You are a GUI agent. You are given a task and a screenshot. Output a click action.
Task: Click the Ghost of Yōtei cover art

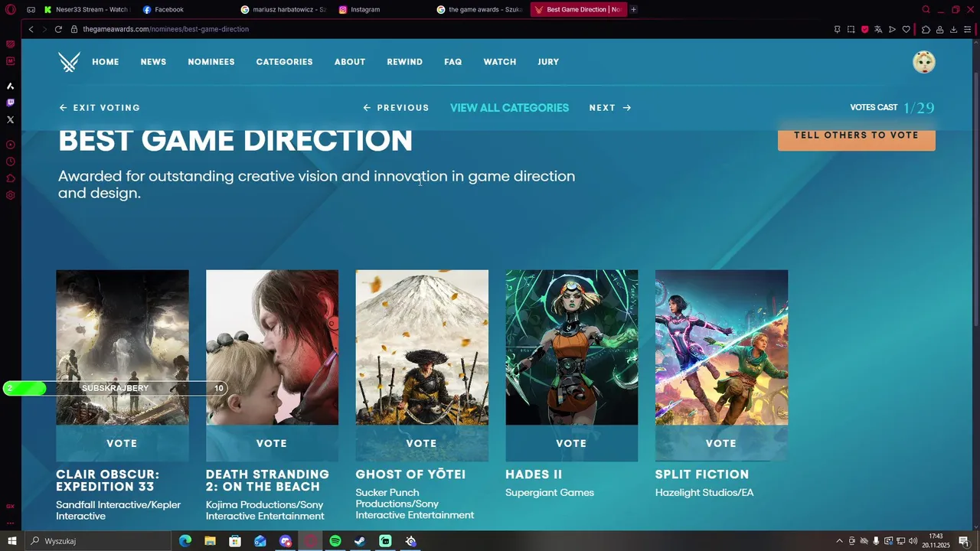421,347
